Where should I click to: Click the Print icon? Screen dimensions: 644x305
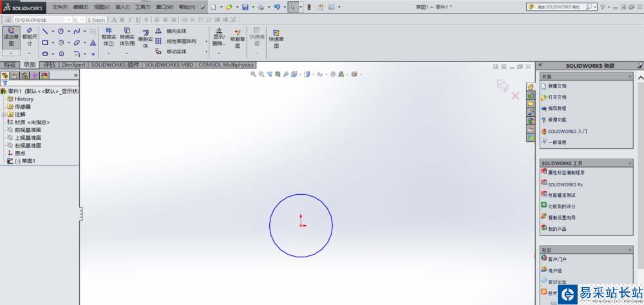tap(261, 7)
